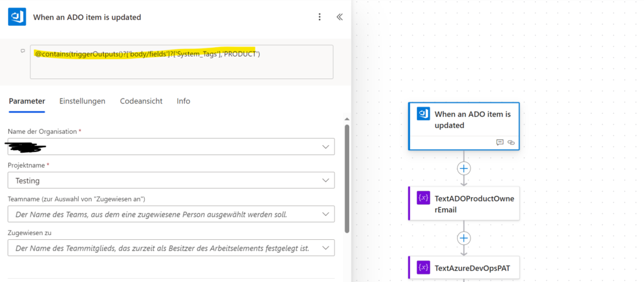Open the three-dot more options menu
The height and width of the screenshot is (282, 644).
click(x=319, y=17)
